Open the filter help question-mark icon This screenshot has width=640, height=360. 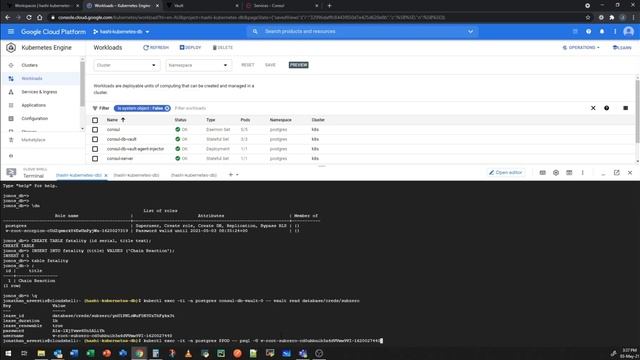(x=607, y=108)
